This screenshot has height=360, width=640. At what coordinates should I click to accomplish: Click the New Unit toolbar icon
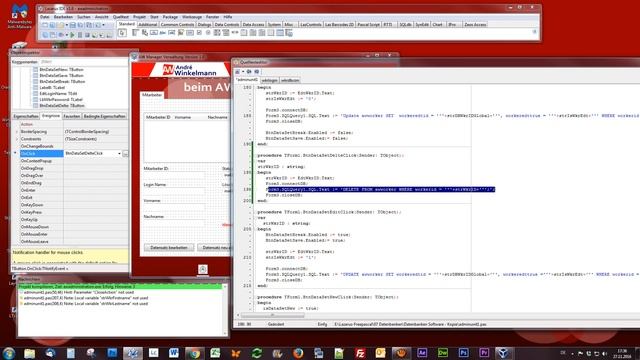[x=44, y=25]
